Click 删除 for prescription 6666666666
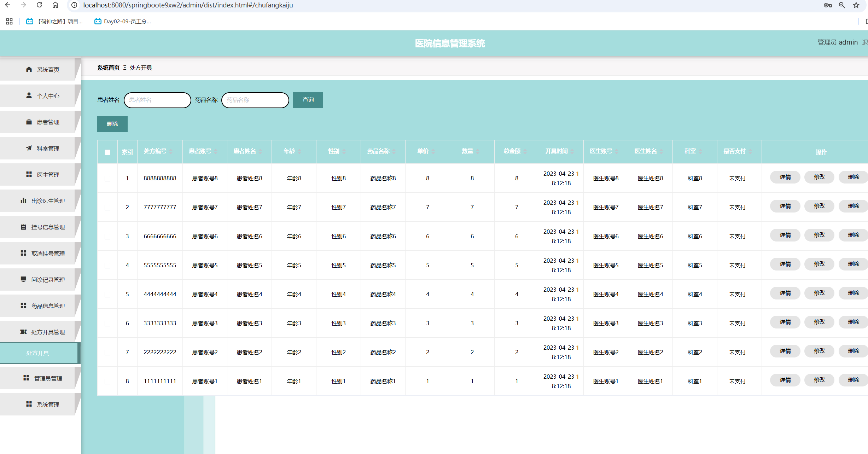The width and height of the screenshot is (868, 454). [x=854, y=235]
